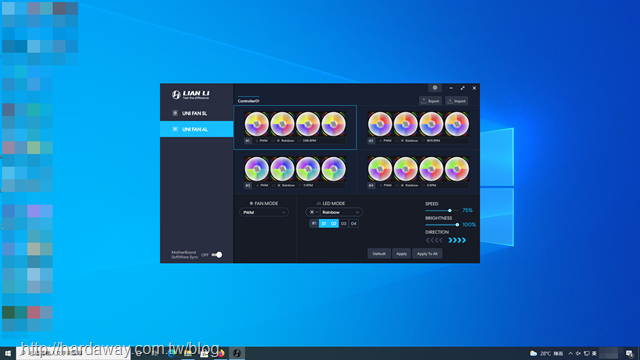Toggle fan 04 in LED selector

[x=353, y=223]
